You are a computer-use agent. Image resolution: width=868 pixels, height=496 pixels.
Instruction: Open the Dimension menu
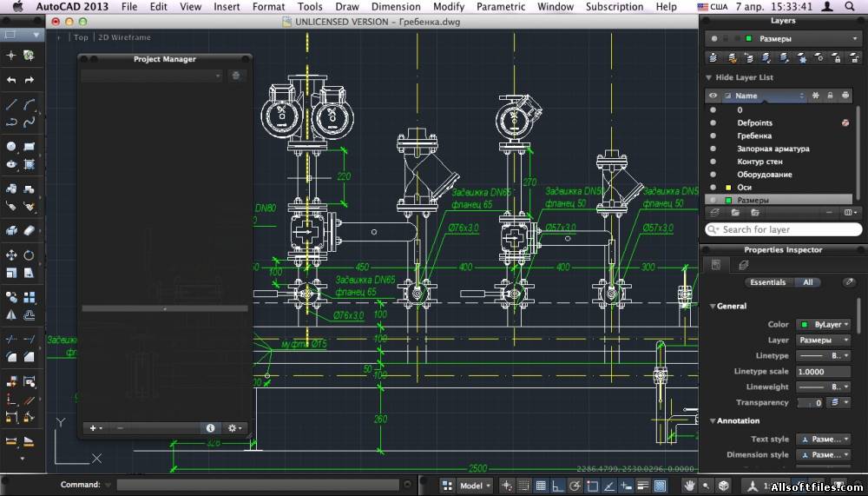[396, 7]
